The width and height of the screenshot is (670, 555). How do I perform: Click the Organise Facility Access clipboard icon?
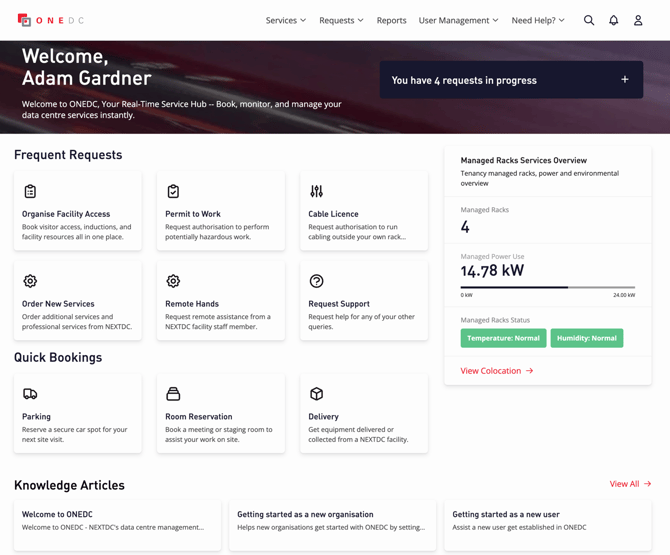[x=30, y=191]
